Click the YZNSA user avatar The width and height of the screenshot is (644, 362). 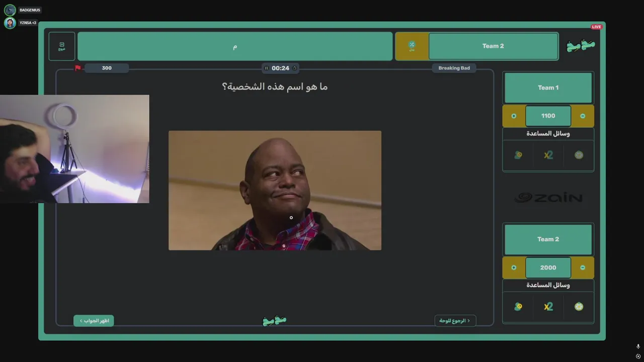coord(10,23)
